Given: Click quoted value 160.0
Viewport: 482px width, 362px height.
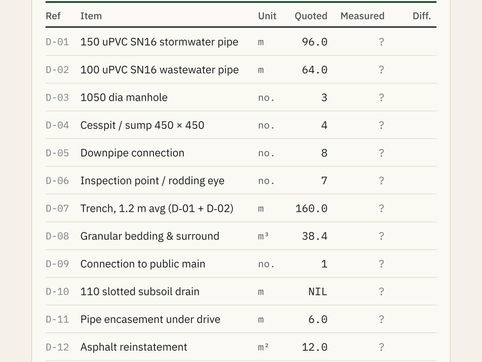Looking at the screenshot, I should (311, 209).
